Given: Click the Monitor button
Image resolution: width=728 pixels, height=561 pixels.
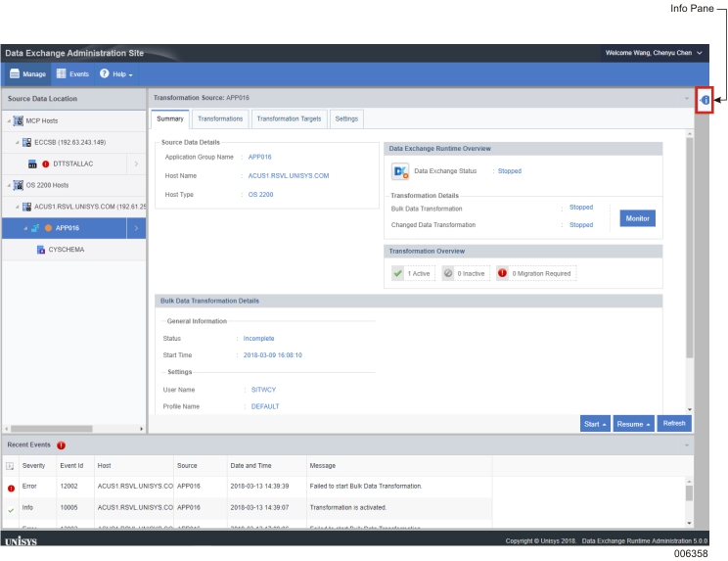Looking at the screenshot, I should coord(635,217).
